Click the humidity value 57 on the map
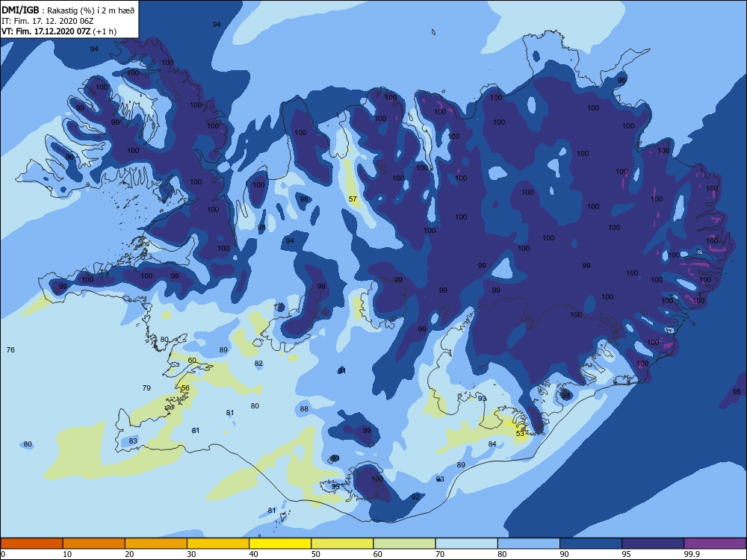 pyautogui.click(x=353, y=199)
